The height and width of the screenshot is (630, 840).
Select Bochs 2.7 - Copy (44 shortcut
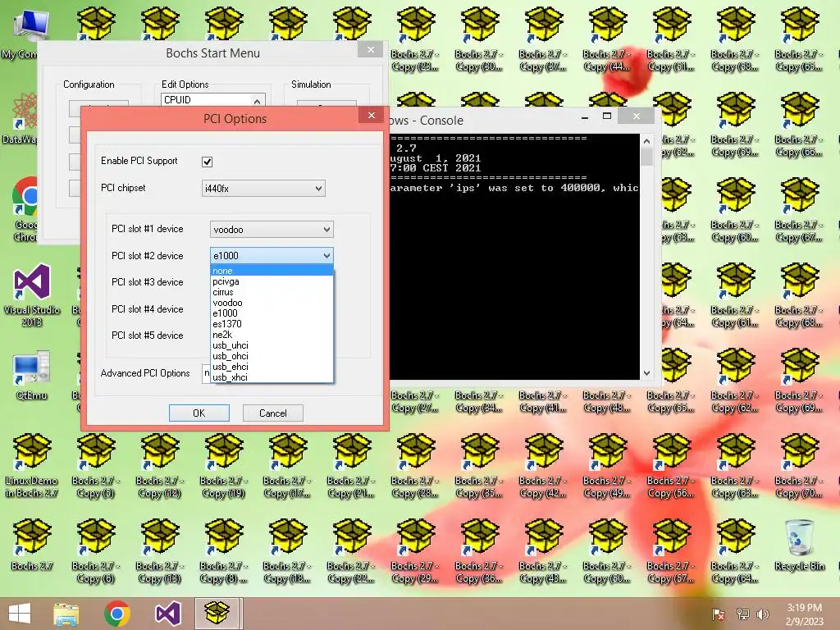(x=608, y=40)
